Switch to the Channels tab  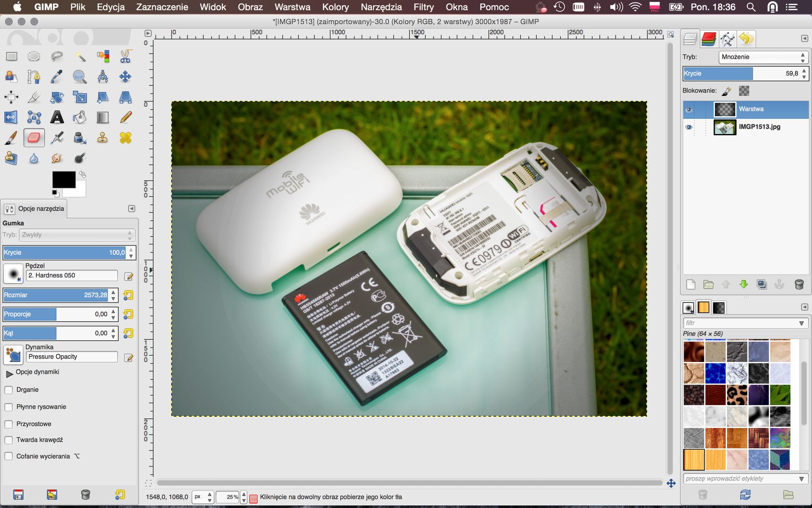[709, 39]
